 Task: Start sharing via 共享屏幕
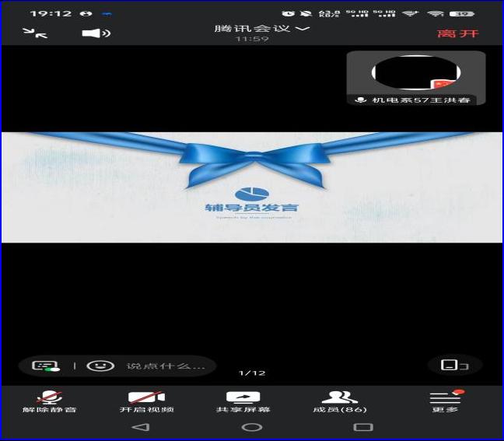(243, 401)
